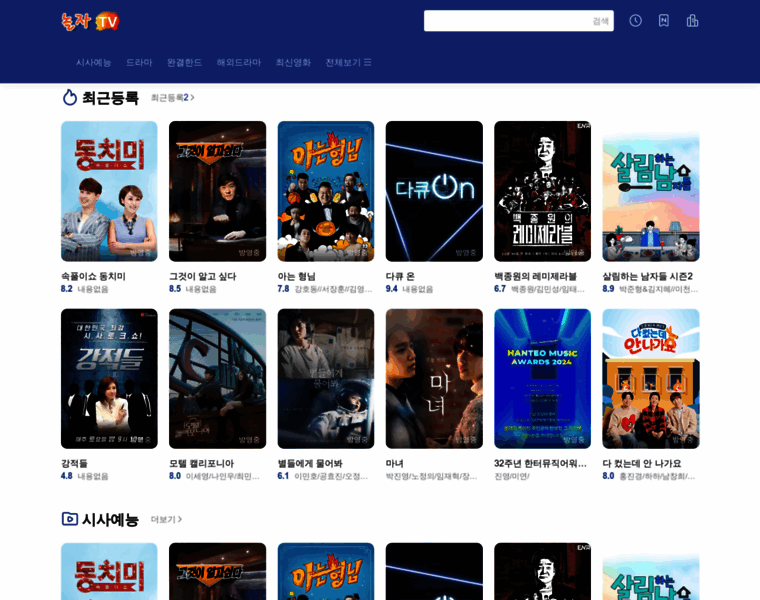Open the 별들에게 물어봐 poster
Viewport: 760px width, 600px height.
[326, 379]
